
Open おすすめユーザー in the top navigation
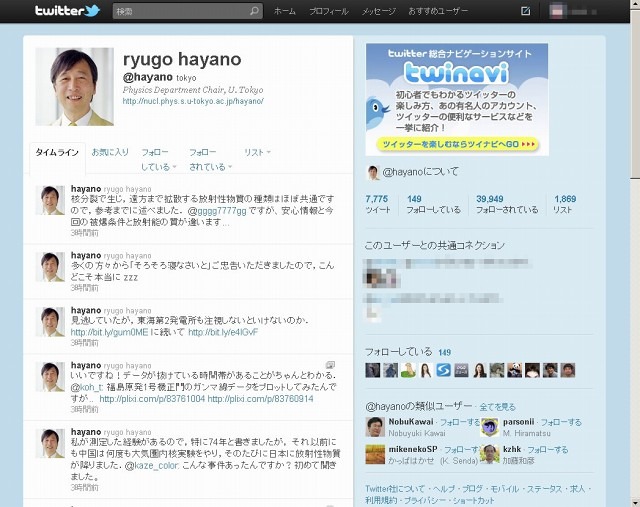[x=438, y=11]
